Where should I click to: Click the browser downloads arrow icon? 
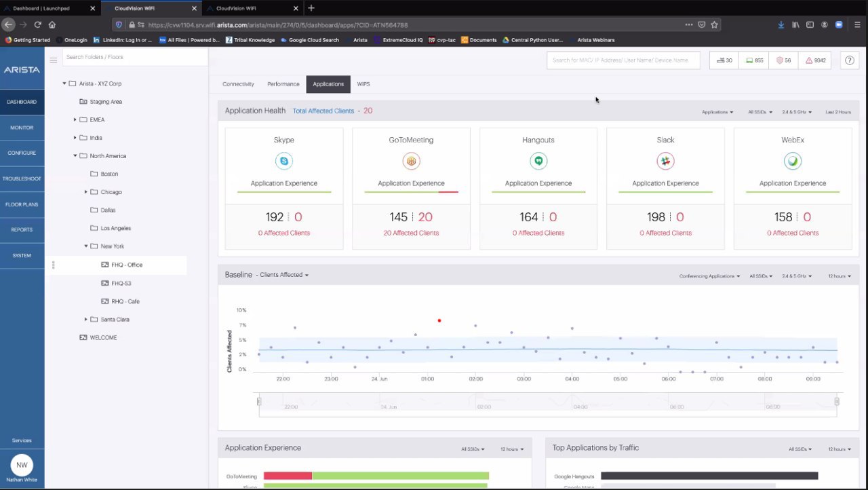click(x=781, y=24)
